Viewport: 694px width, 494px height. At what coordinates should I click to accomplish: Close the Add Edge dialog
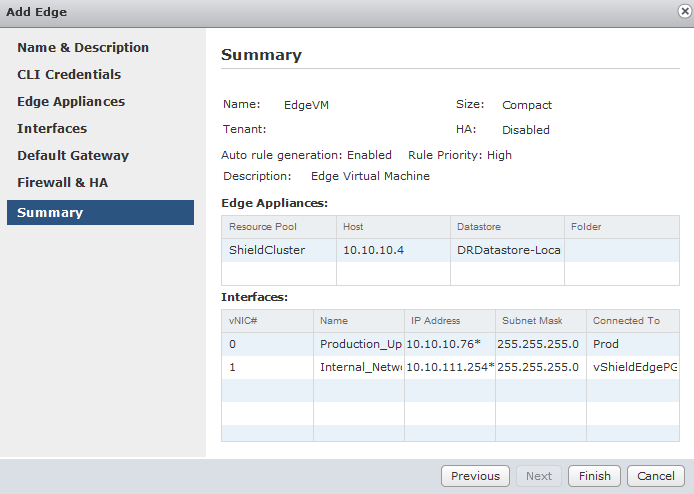tap(682, 12)
